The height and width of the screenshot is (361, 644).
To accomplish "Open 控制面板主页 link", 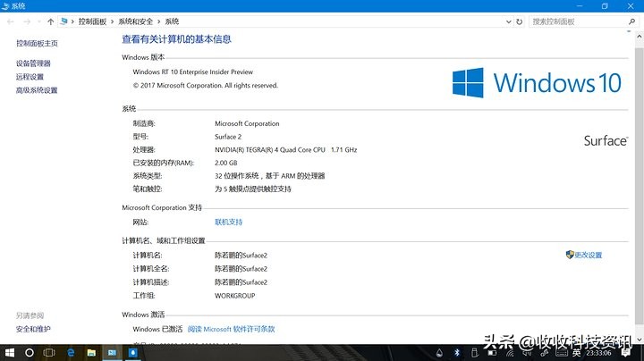I will [x=37, y=44].
